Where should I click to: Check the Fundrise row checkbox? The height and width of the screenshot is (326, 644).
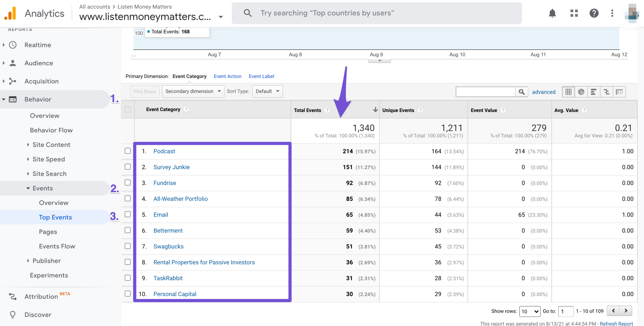(128, 183)
